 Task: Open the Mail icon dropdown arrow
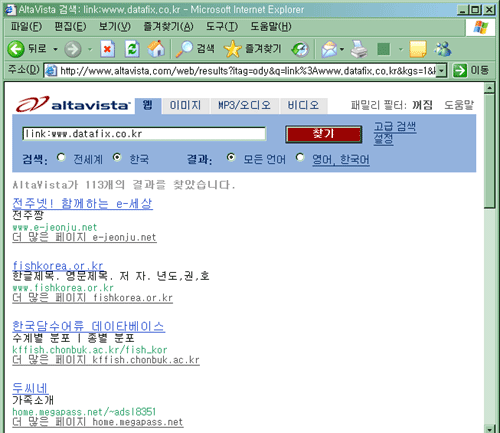pos(342,49)
